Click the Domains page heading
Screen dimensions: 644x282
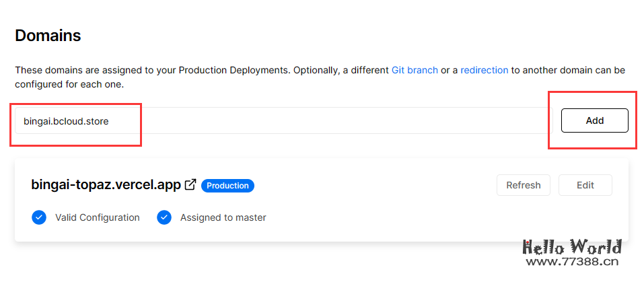pos(48,36)
